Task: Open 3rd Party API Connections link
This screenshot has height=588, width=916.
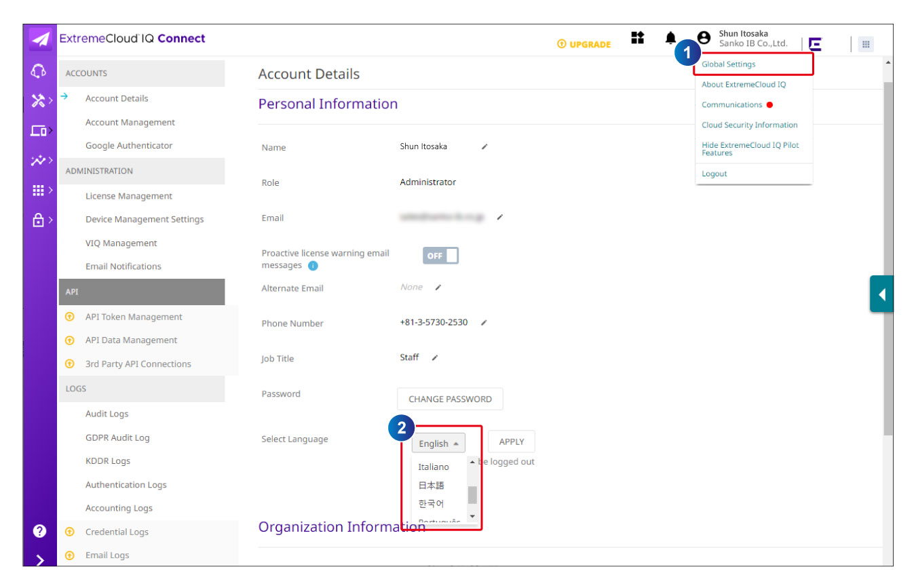Action: tap(138, 364)
